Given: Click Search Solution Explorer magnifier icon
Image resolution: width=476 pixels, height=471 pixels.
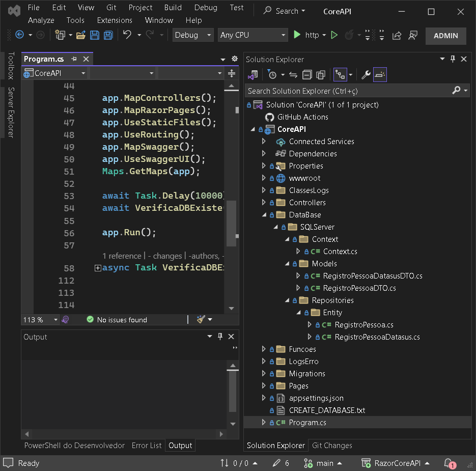Looking at the screenshot, I should (x=456, y=91).
